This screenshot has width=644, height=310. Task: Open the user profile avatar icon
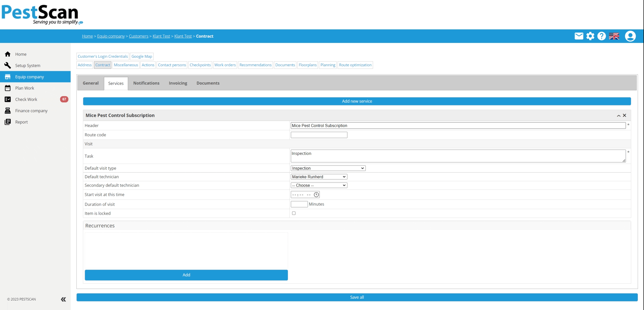pyautogui.click(x=630, y=36)
